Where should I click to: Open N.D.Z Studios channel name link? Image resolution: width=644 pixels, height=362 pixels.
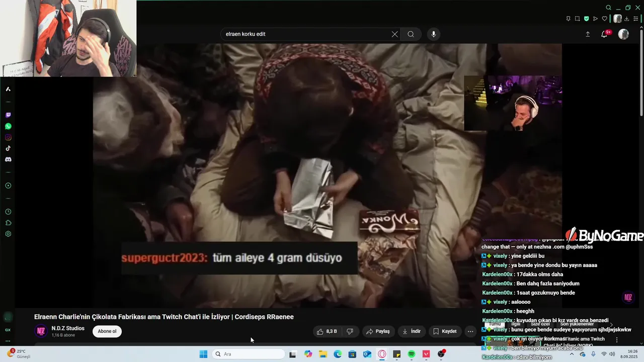(x=68, y=328)
